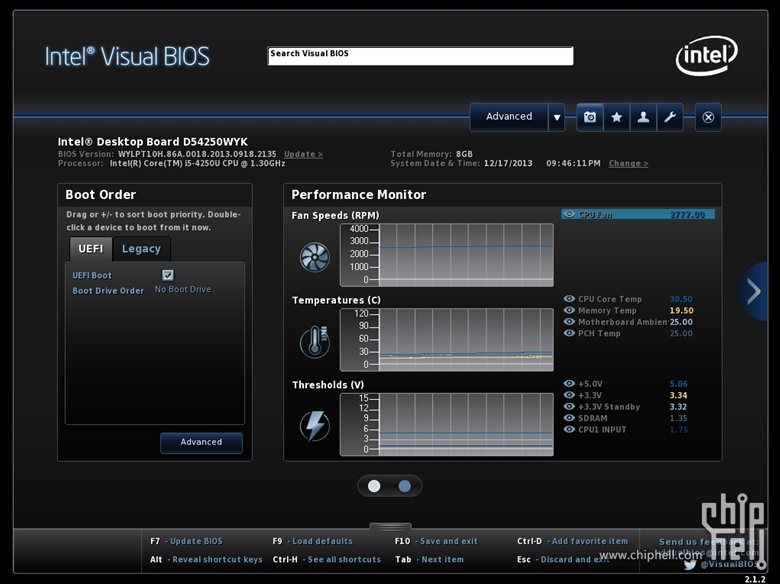Click the +5.0V value 5.06
Viewport: 780px width, 584px height.
click(x=679, y=384)
